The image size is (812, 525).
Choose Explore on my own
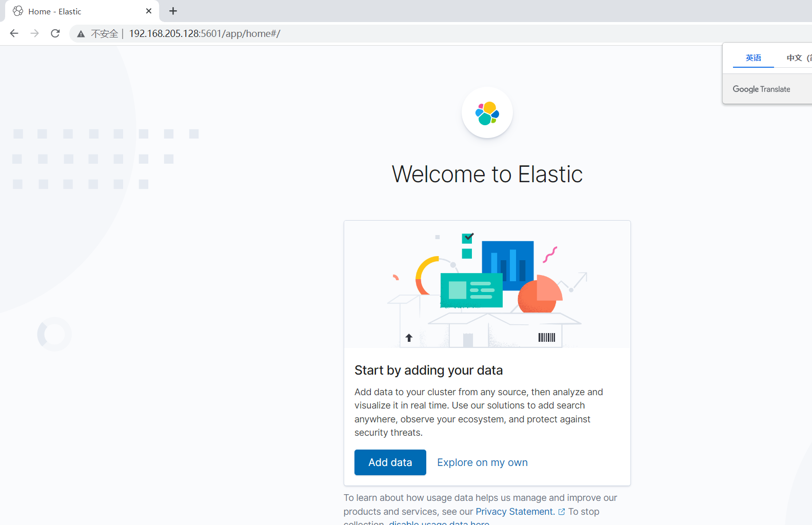pos(482,462)
